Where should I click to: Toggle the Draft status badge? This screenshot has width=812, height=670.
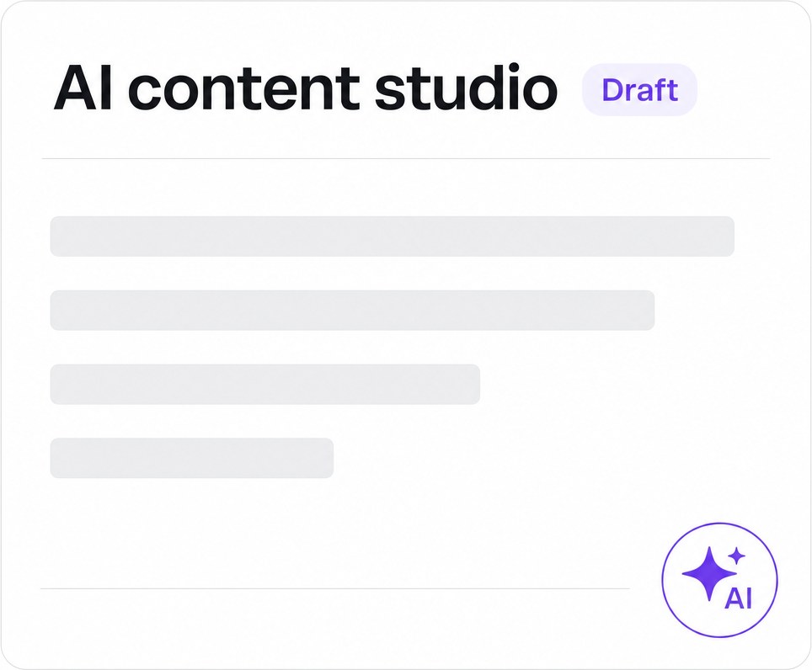tap(639, 90)
